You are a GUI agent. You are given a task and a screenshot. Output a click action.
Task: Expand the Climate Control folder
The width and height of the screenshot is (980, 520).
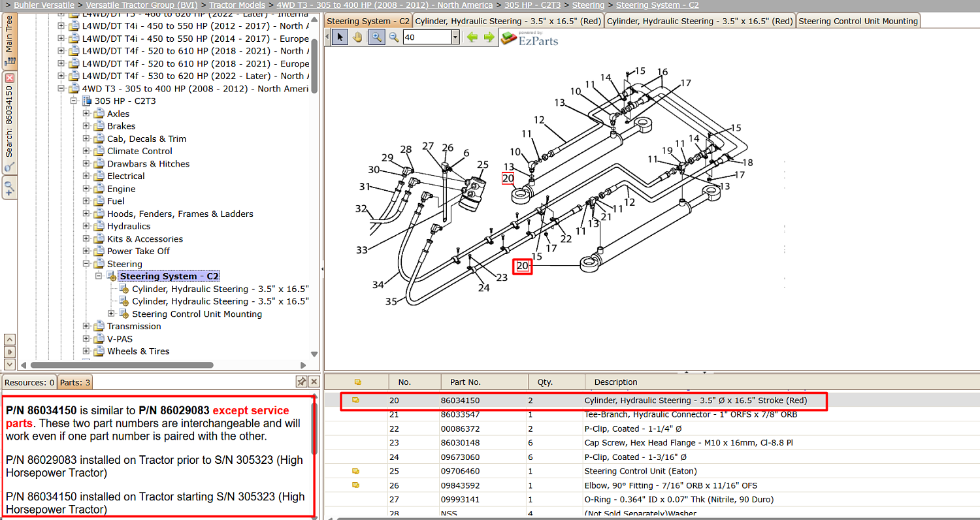coord(86,151)
